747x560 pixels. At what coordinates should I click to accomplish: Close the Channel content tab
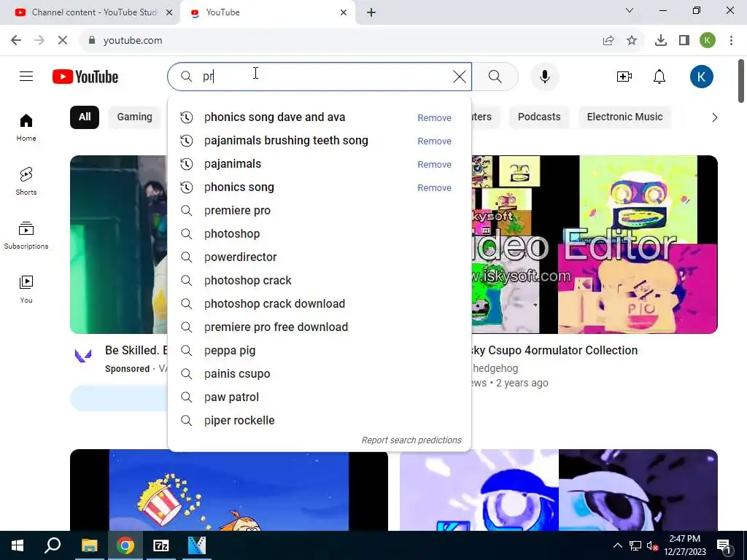169,12
